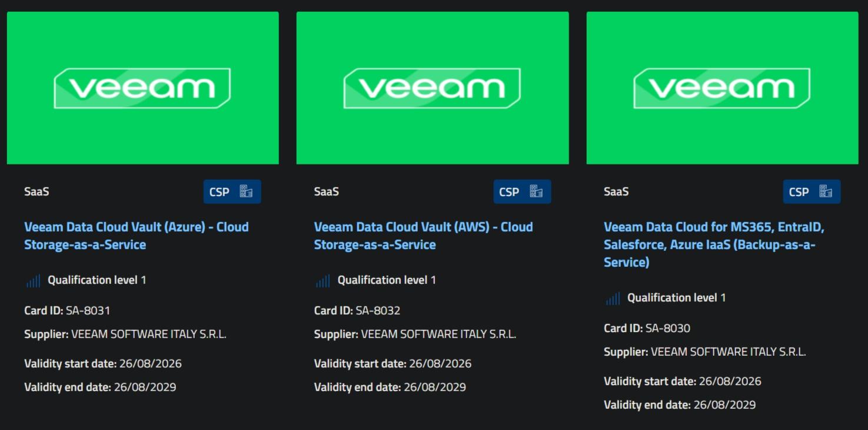Click Qualification level 1 text on AWS card
The image size is (868, 430).
tap(387, 280)
